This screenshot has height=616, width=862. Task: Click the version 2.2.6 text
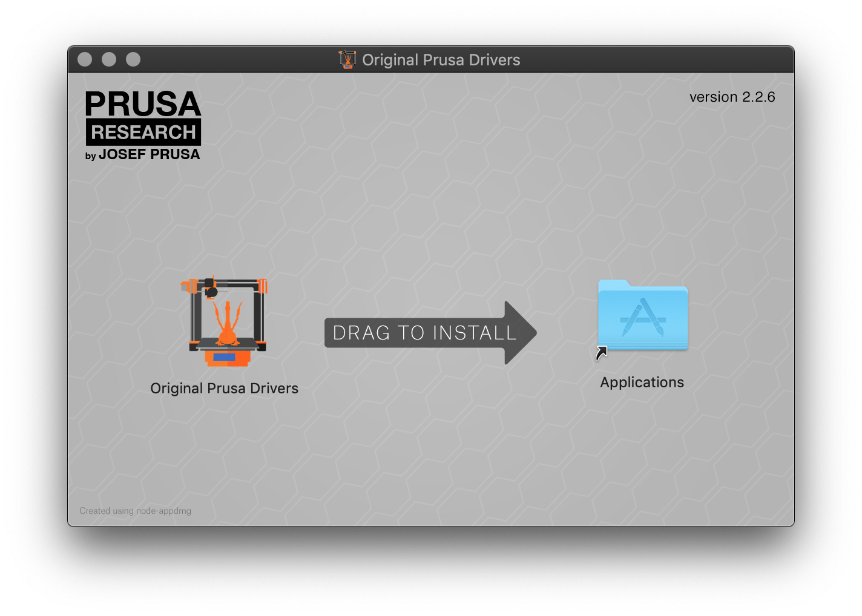(x=732, y=97)
